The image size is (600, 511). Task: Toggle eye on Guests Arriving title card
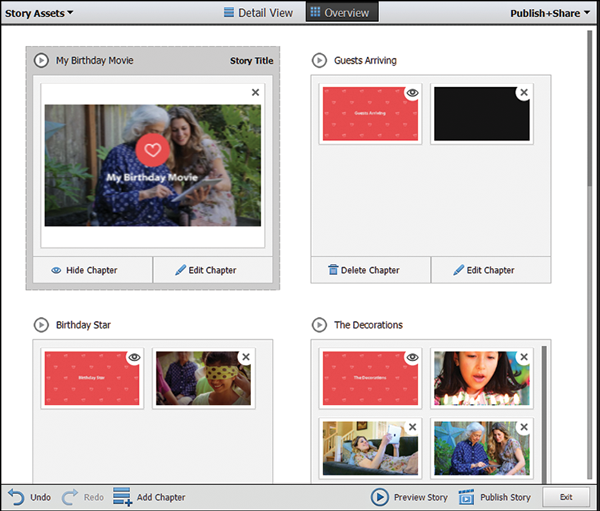coord(412,93)
